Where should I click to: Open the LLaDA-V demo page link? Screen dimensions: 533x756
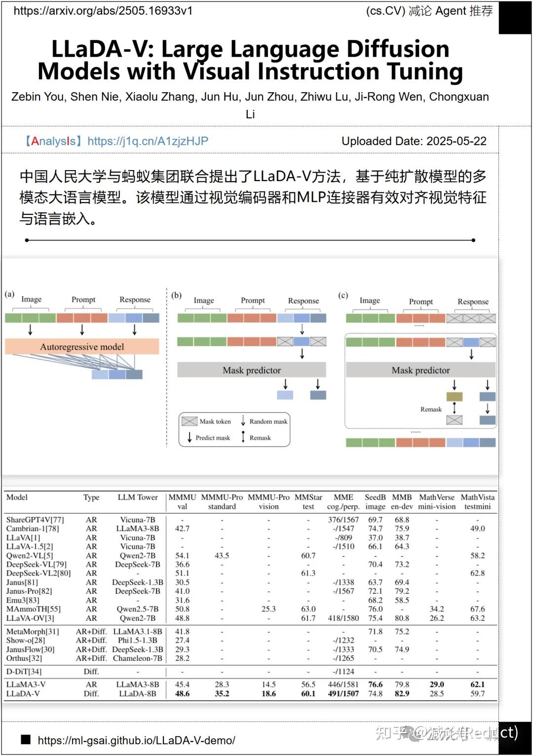tap(137, 740)
